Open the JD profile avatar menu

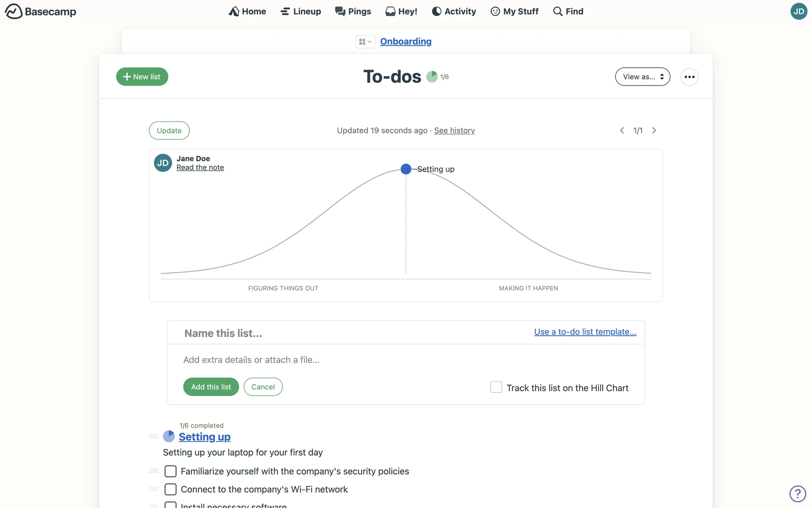point(798,11)
